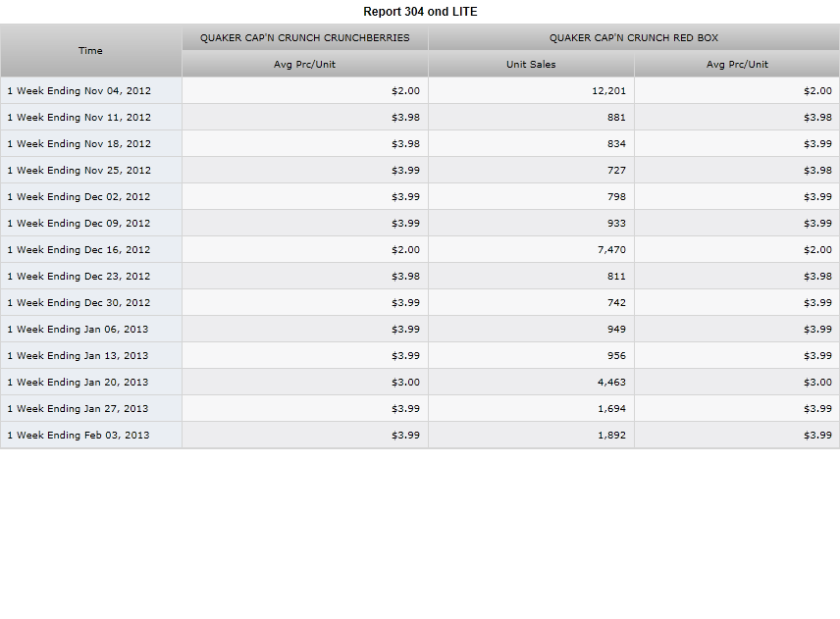Screen dimensions: 840x619
Task: Click unit sales value "1,694"
Action: pos(611,409)
